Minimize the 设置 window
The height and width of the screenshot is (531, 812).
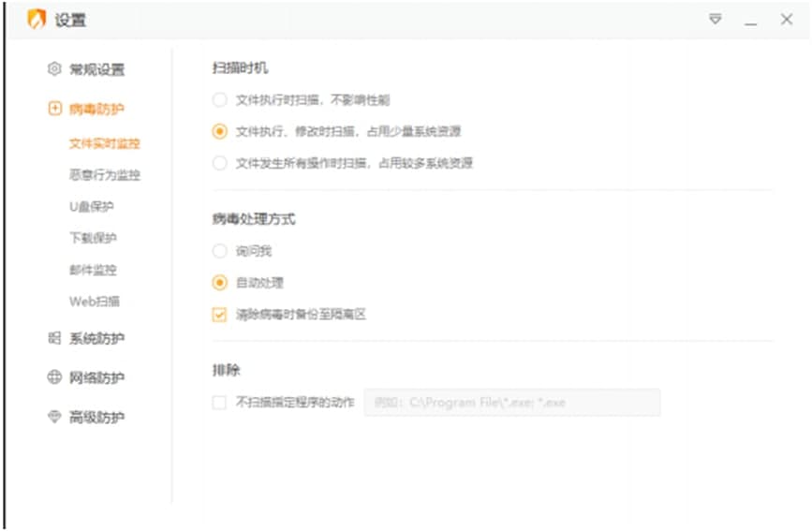point(750,23)
